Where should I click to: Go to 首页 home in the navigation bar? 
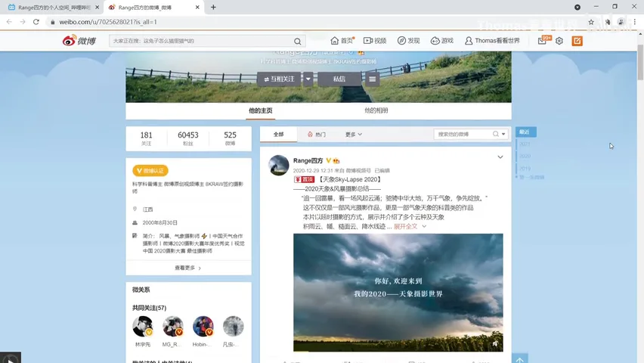pos(342,40)
